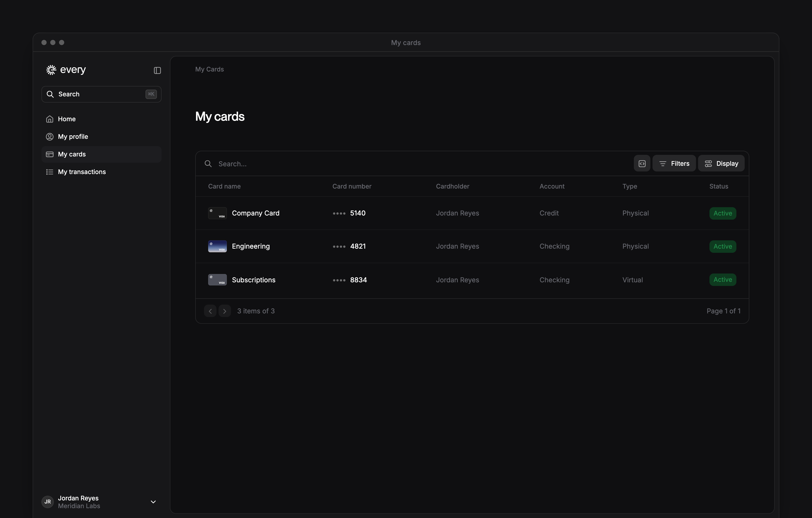The height and width of the screenshot is (518, 812).
Task: Go to Home in the sidebar
Action: point(101,119)
